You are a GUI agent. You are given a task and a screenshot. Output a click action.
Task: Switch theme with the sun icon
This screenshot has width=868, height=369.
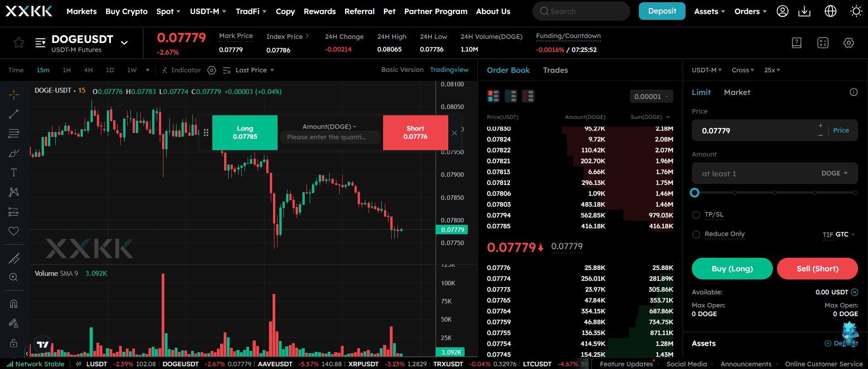(x=856, y=11)
